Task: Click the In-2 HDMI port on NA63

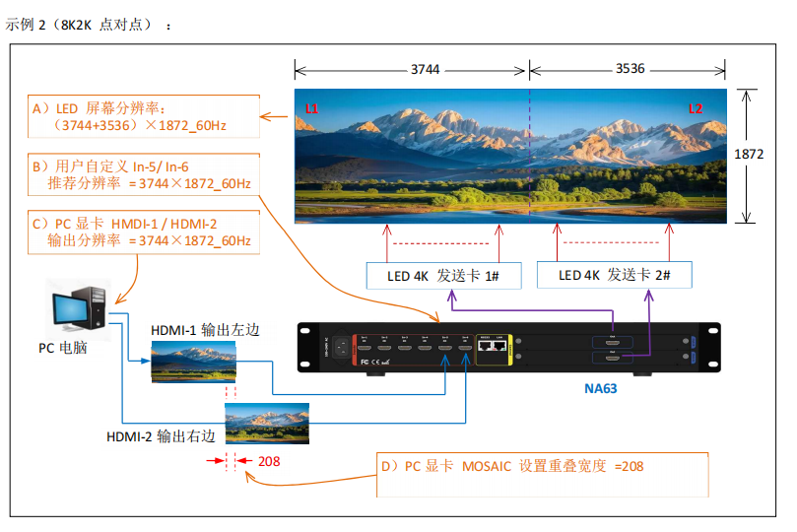Action: [384, 348]
